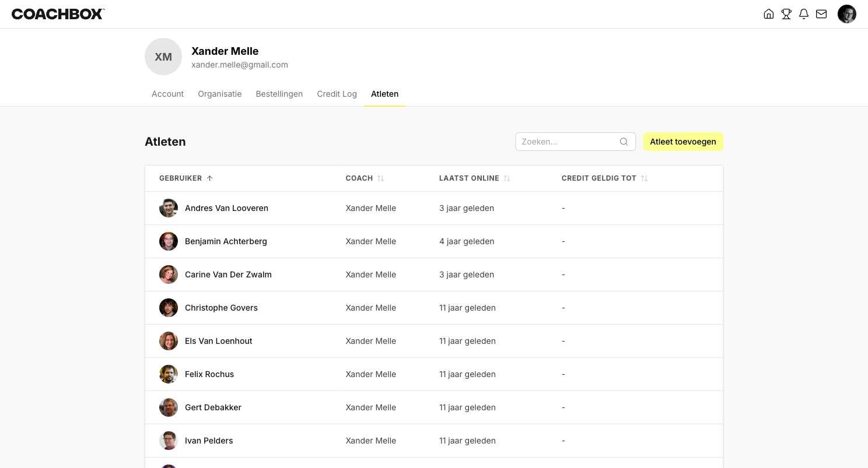868x468 pixels.
Task: Click "3 jaar geleden" in Carine row
Action: pyautogui.click(x=467, y=275)
